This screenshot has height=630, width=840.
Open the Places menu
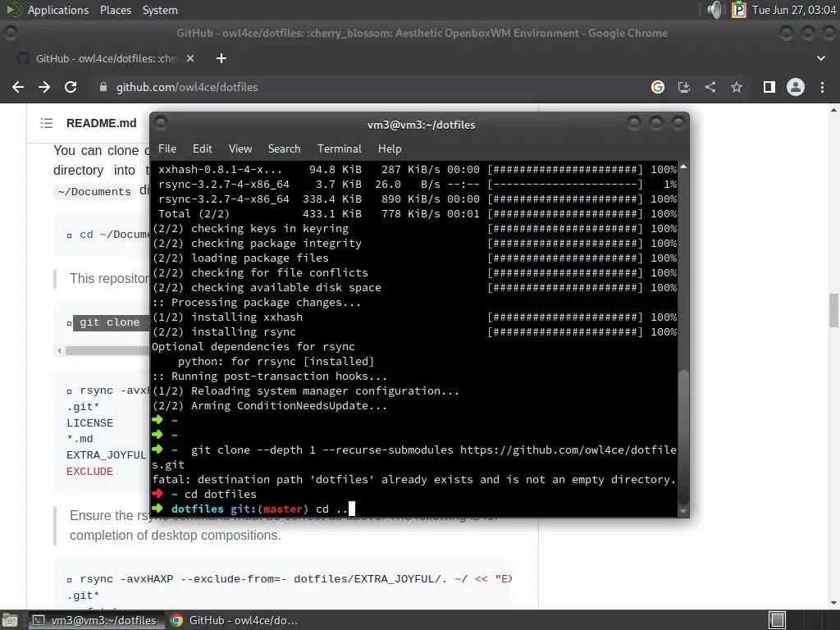click(115, 10)
